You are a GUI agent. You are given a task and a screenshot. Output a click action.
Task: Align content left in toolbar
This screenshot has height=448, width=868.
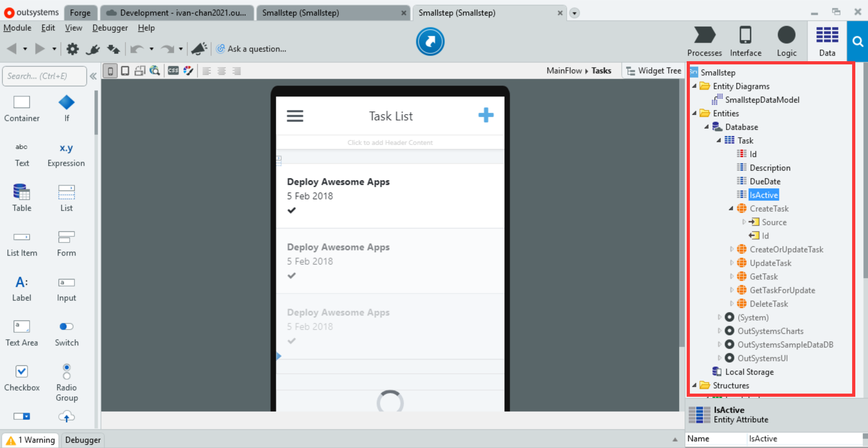[207, 71]
